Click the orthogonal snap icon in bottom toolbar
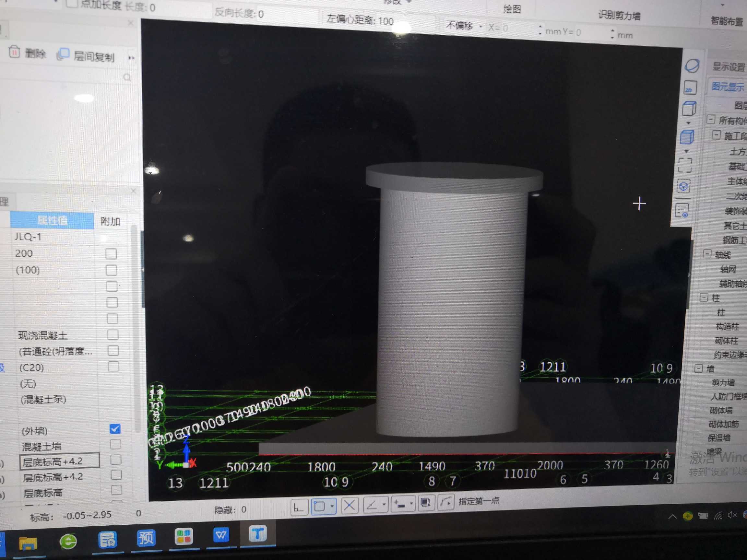Viewport: 747px width, 560px height. click(x=299, y=507)
